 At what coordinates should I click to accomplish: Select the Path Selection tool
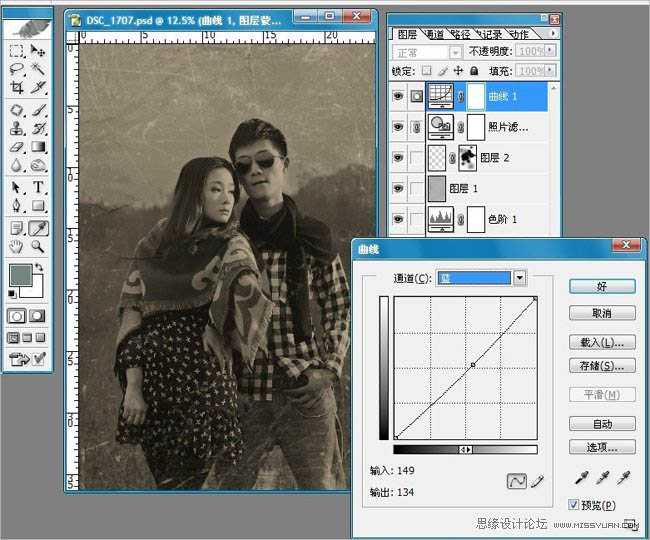[x=17, y=188]
